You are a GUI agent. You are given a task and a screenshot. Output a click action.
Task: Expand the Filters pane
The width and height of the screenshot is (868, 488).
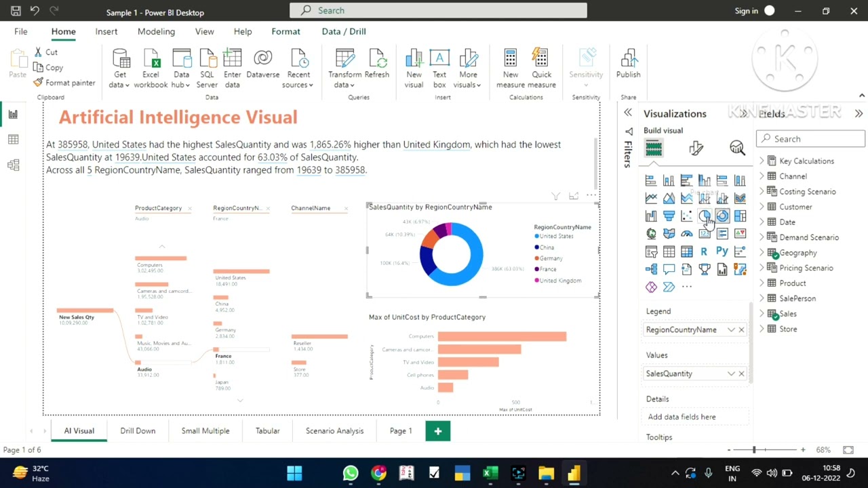pos(628,113)
